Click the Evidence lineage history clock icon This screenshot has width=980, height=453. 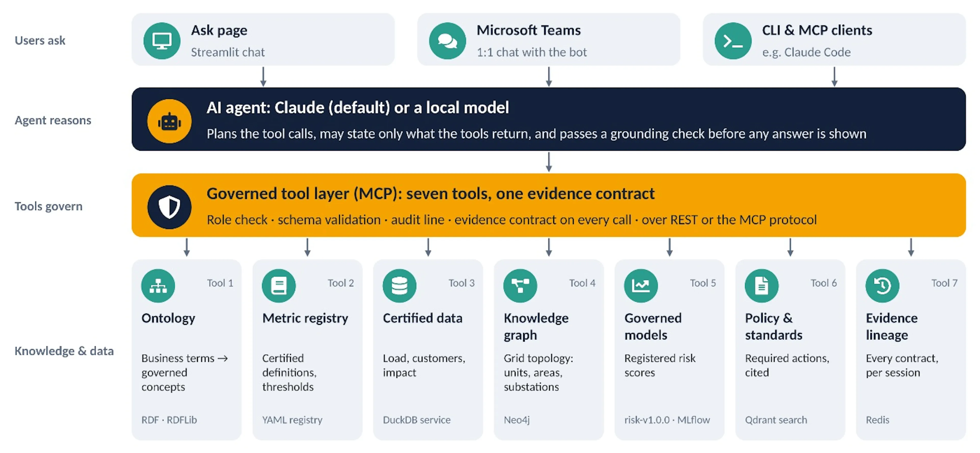point(882,286)
